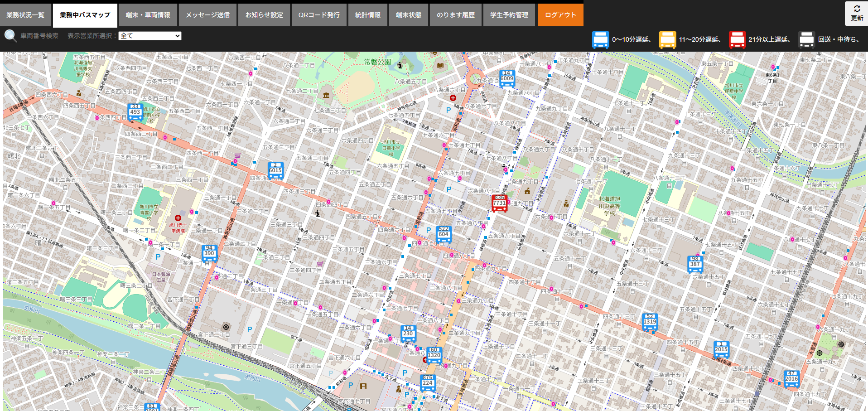Open QRコード発行 page
Viewport: 868px width, 411px height.
(x=318, y=15)
